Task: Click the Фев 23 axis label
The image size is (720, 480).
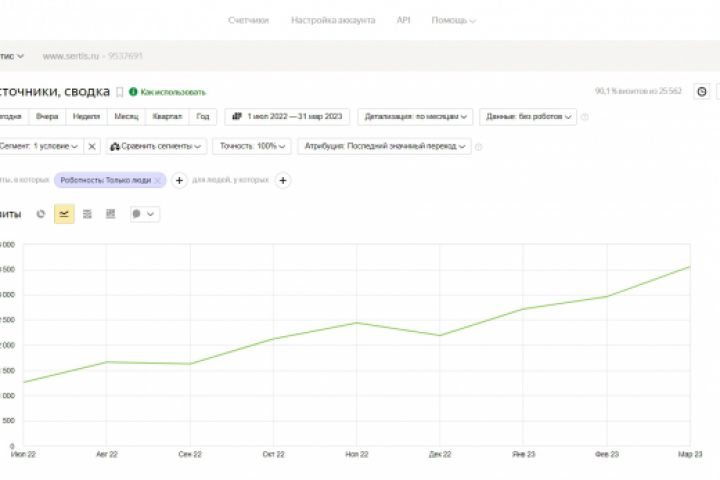Action: coord(607,454)
